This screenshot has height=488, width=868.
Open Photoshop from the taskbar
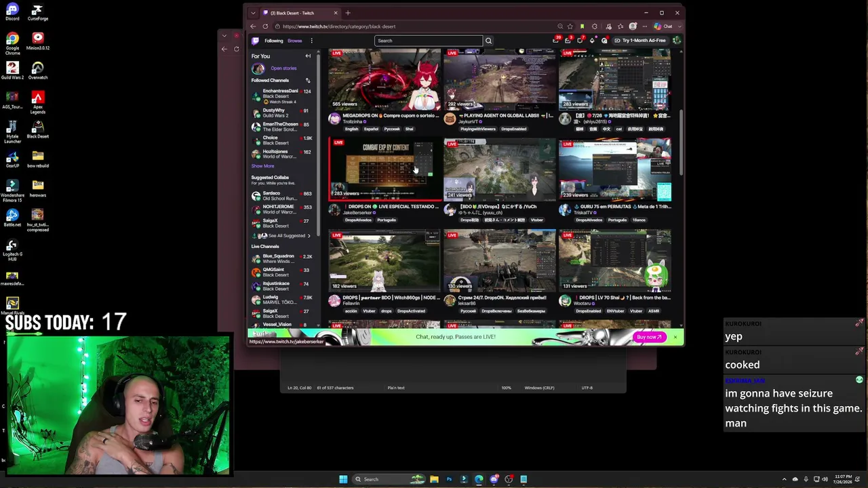449,479
